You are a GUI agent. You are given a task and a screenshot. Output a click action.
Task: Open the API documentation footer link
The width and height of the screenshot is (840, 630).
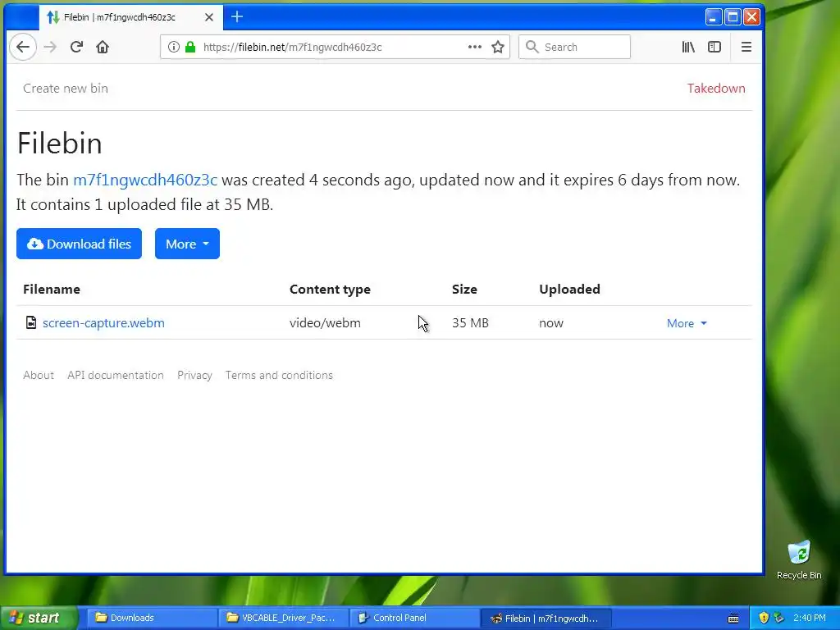tap(116, 375)
